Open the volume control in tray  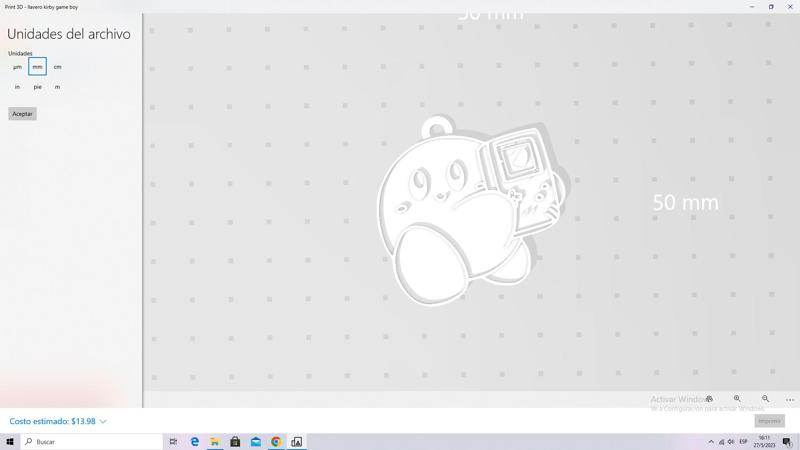731,442
